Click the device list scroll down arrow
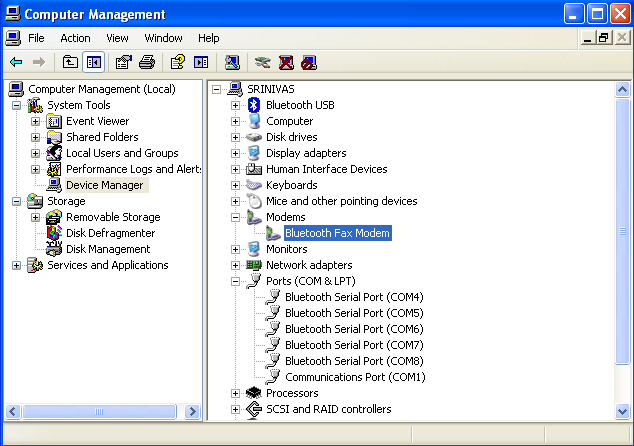 pyautogui.click(x=622, y=412)
